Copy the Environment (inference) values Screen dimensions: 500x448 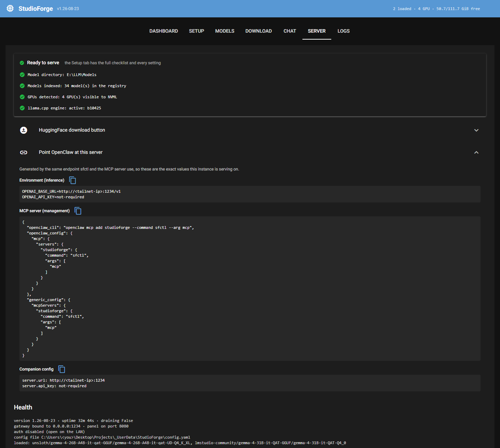73,180
